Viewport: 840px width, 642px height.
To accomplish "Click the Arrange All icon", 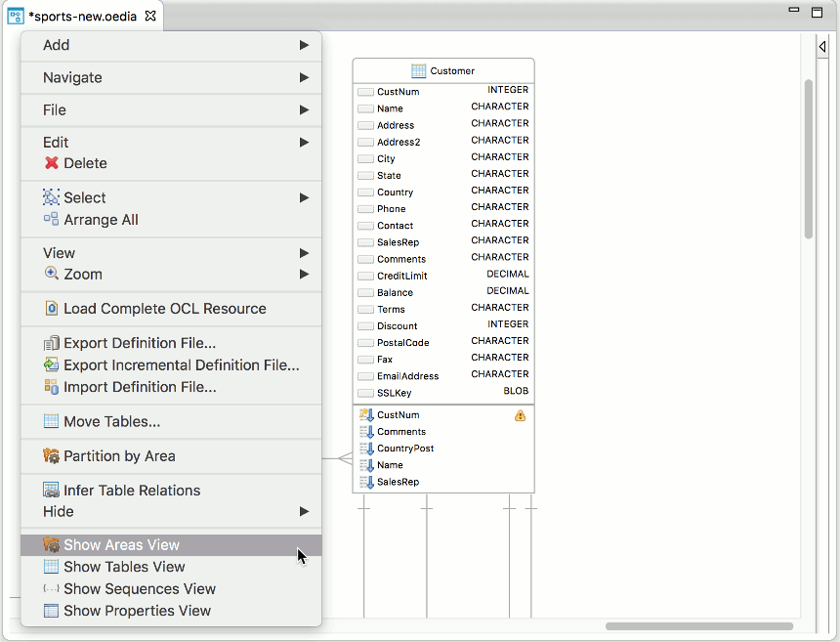I will pos(51,220).
